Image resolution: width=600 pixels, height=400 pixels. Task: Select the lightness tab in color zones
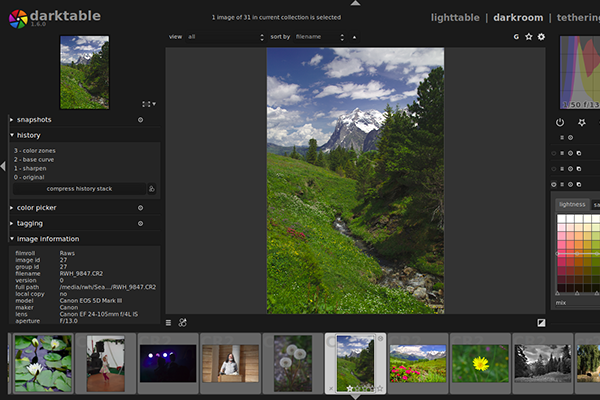tap(572, 204)
